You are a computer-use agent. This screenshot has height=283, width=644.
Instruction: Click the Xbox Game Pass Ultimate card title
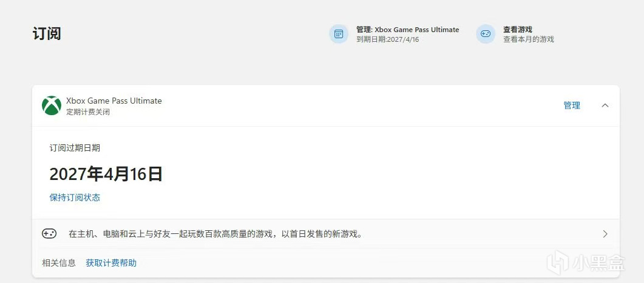pos(114,101)
